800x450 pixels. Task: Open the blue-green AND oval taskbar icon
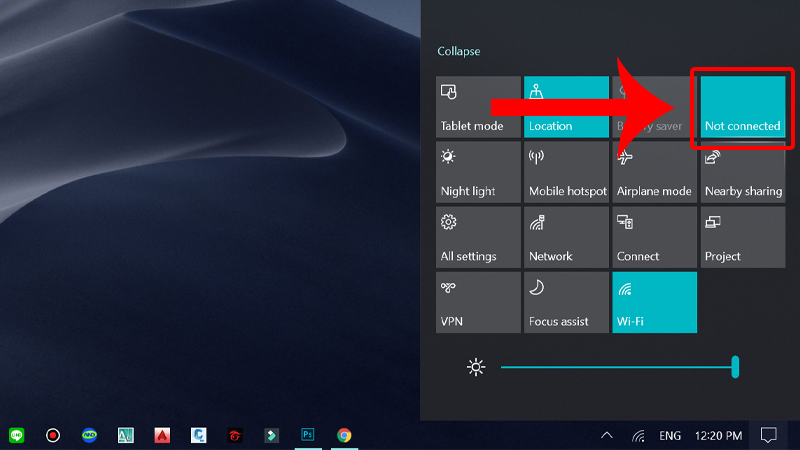point(90,435)
